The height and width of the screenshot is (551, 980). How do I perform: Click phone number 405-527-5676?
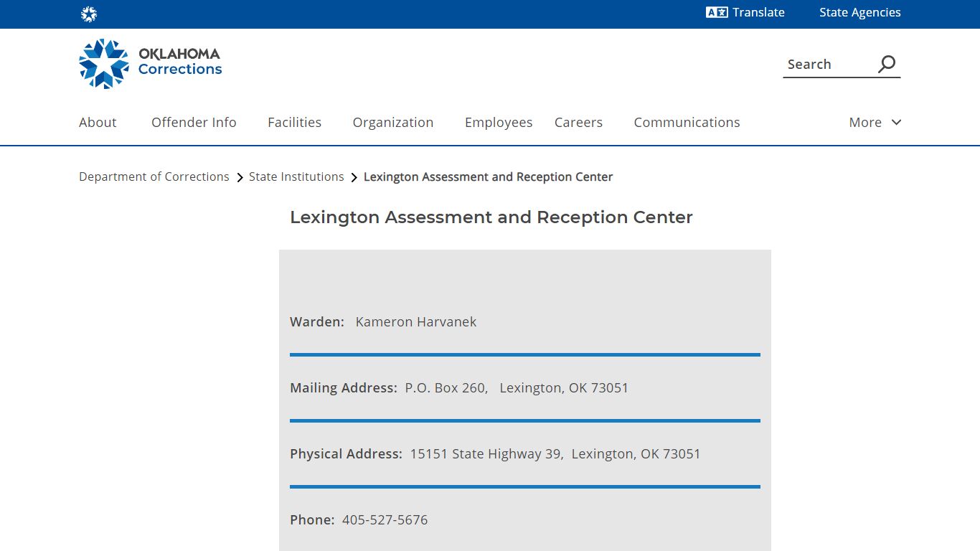click(385, 519)
